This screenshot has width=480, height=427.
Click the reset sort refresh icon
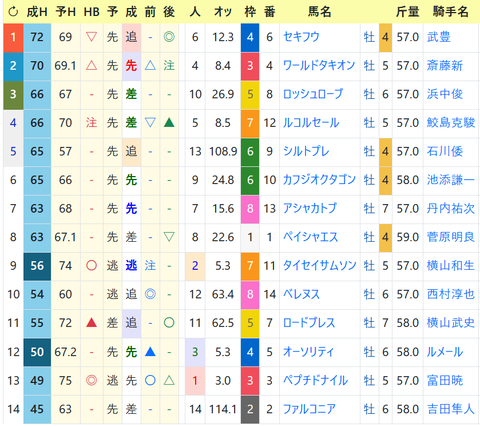click(x=13, y=12)
